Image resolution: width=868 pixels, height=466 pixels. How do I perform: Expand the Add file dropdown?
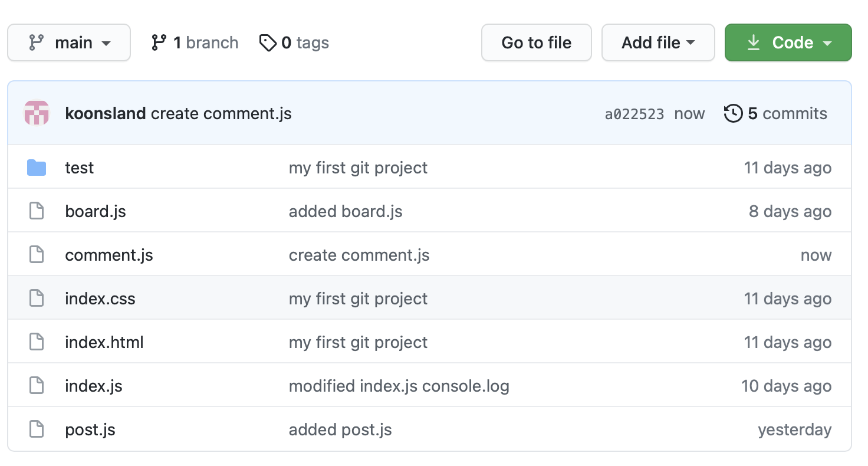[x=657, y=42]
